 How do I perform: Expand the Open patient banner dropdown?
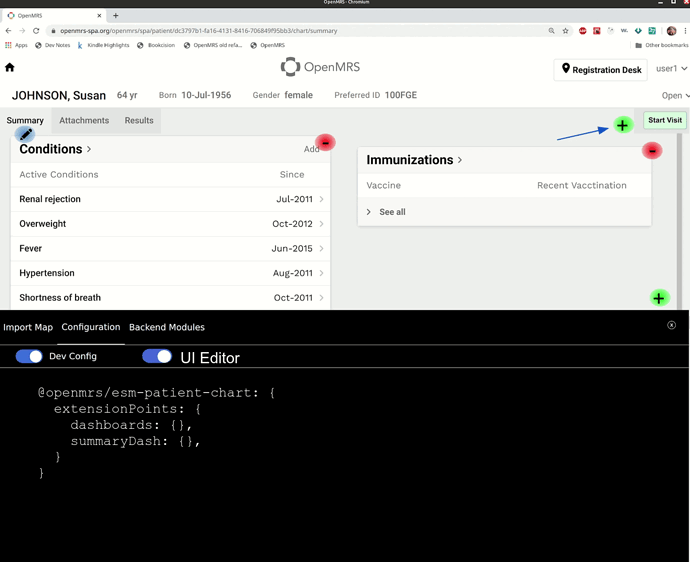[675, 96]
